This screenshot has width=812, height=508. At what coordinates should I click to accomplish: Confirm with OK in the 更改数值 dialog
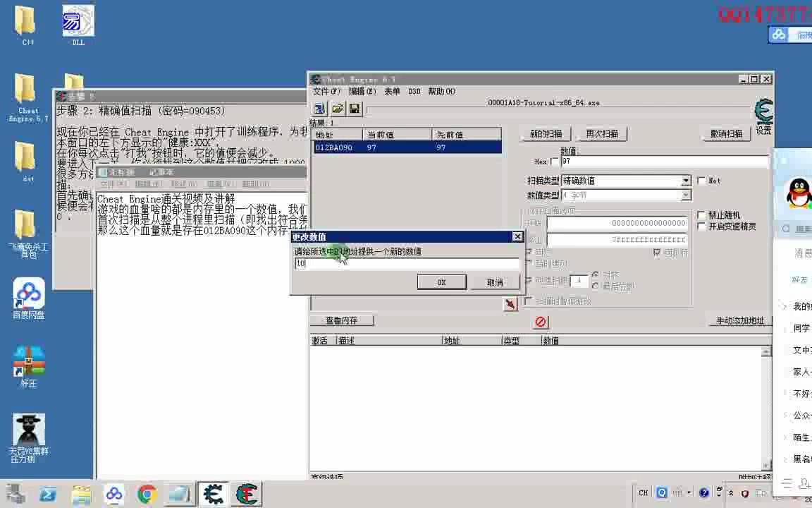(441, 282)
